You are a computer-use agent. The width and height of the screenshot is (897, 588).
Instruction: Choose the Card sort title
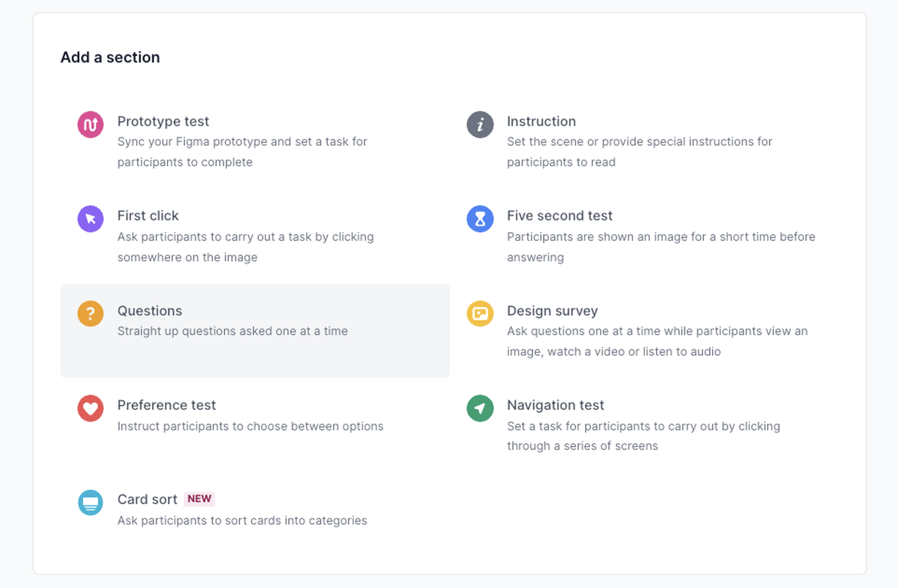(147, 499)
